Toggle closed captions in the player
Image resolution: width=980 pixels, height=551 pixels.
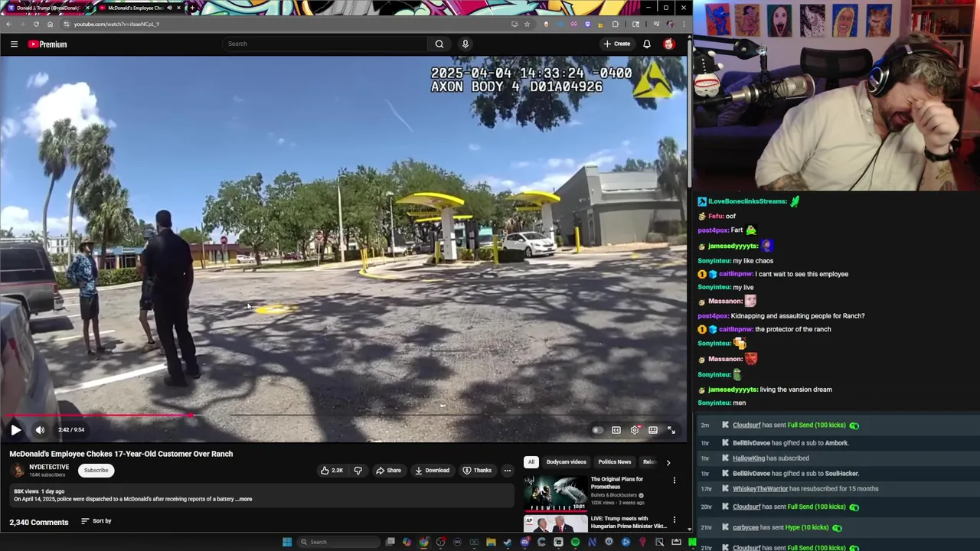[x=616, y=430]
